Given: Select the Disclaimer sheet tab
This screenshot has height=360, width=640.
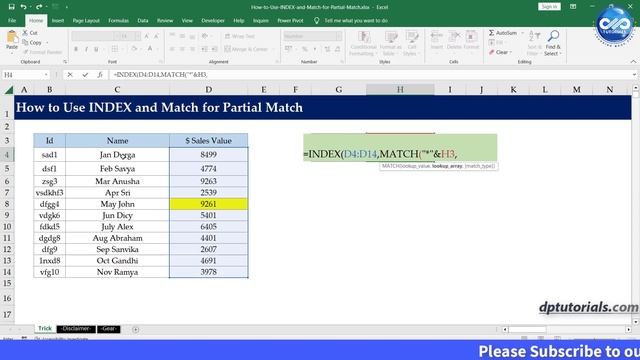Looking at the screenshot, I should (76, 329).
